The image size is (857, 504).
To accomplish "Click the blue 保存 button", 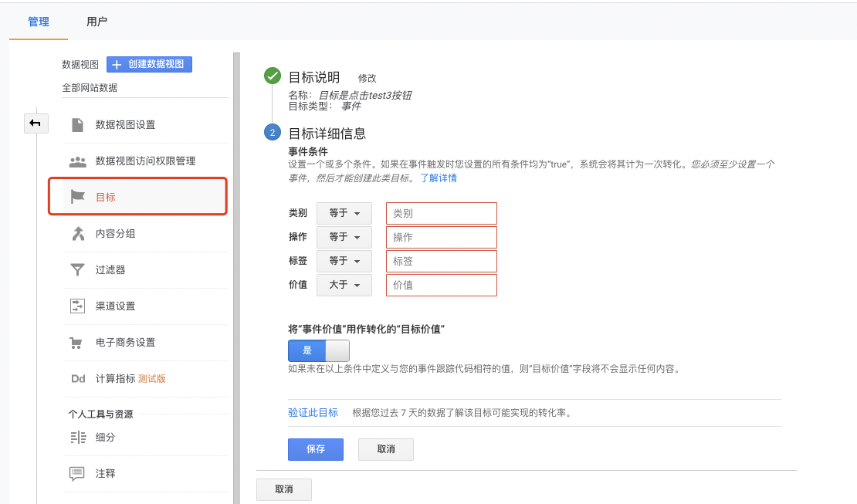I will coord(315,449).
